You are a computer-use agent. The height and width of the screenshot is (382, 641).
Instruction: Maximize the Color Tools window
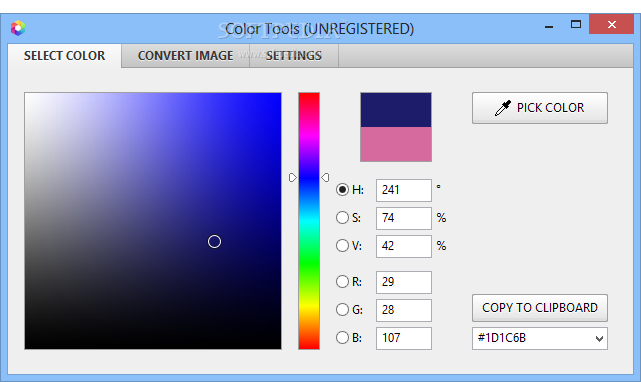click(576, 25)
